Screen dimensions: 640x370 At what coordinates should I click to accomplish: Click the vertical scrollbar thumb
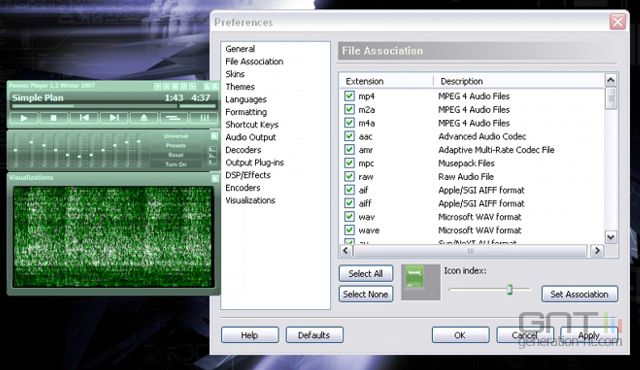611,98
